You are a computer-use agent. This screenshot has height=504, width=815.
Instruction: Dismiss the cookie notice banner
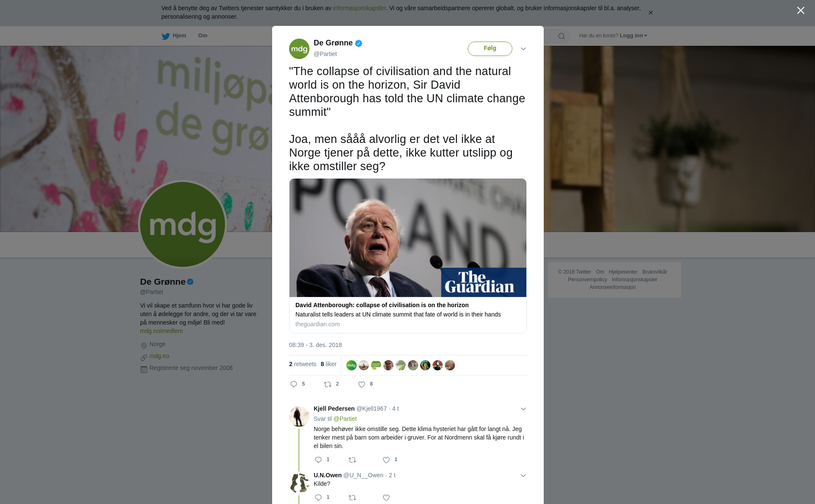[650, 13]
